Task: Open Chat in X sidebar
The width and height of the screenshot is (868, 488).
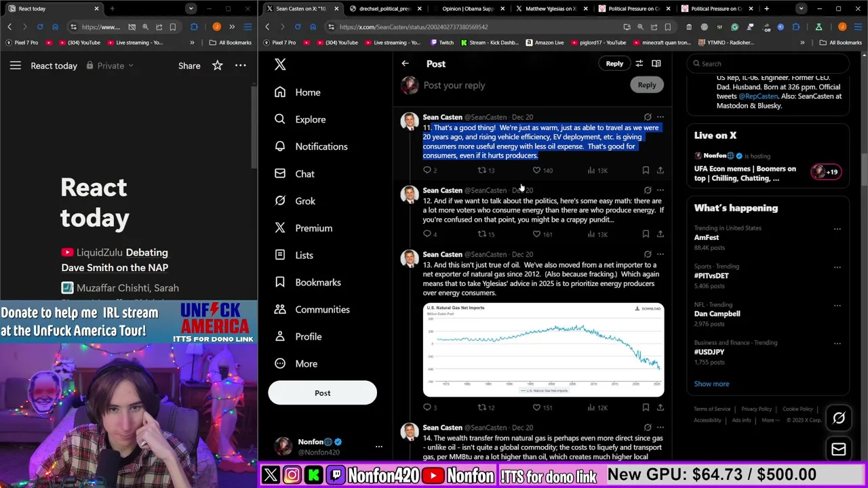Action: coord(295,174)
